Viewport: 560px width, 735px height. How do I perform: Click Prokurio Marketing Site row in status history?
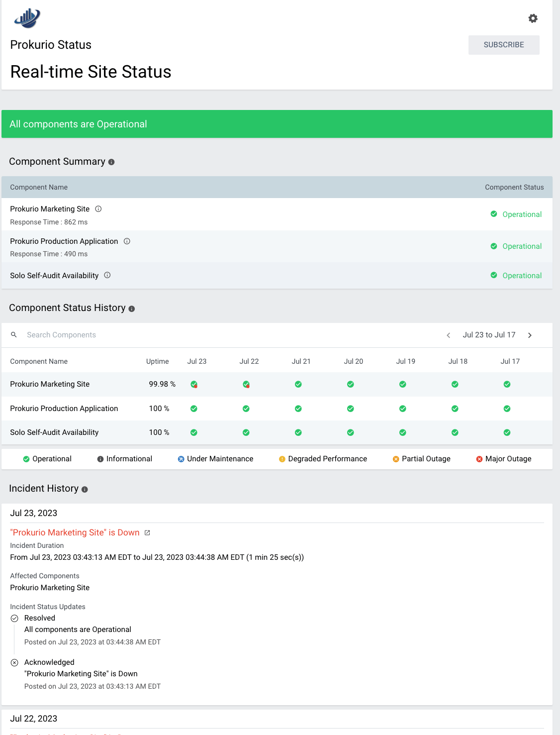tap(277, 384)
